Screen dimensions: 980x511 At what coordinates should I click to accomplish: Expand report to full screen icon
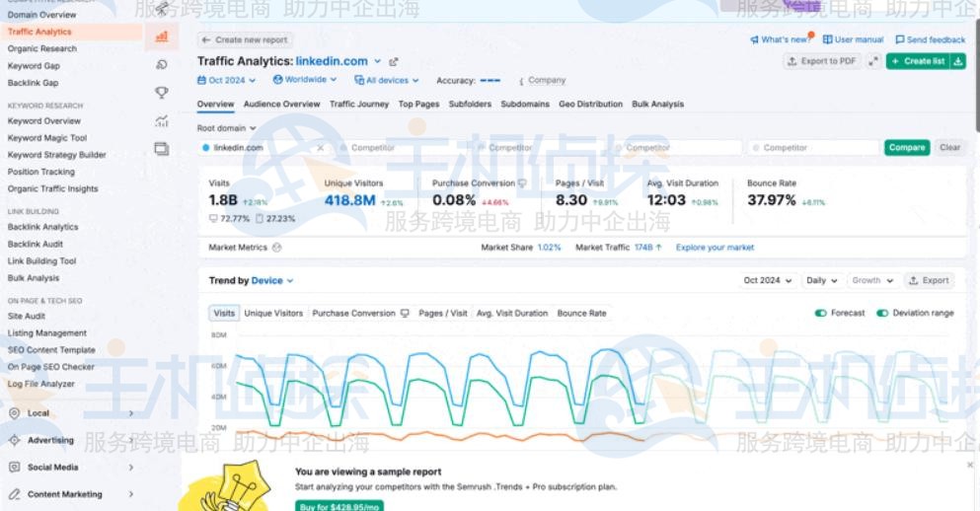pyautogui.click(x=873, y=61)
